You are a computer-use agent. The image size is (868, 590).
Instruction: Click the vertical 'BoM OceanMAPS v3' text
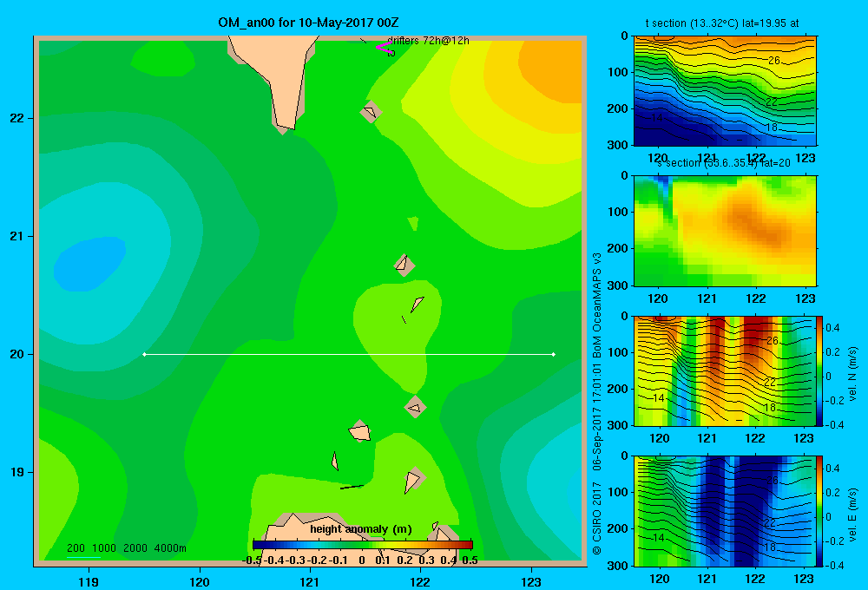(x=597, y=305)
